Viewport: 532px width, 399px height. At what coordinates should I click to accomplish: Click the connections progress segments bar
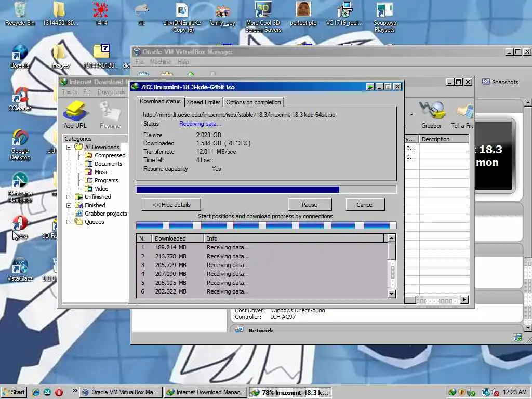[x=266, y=225]
